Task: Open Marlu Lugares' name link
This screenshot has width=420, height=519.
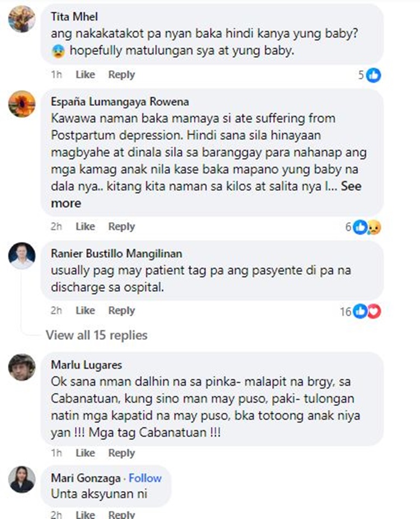Action: point(86,365)
